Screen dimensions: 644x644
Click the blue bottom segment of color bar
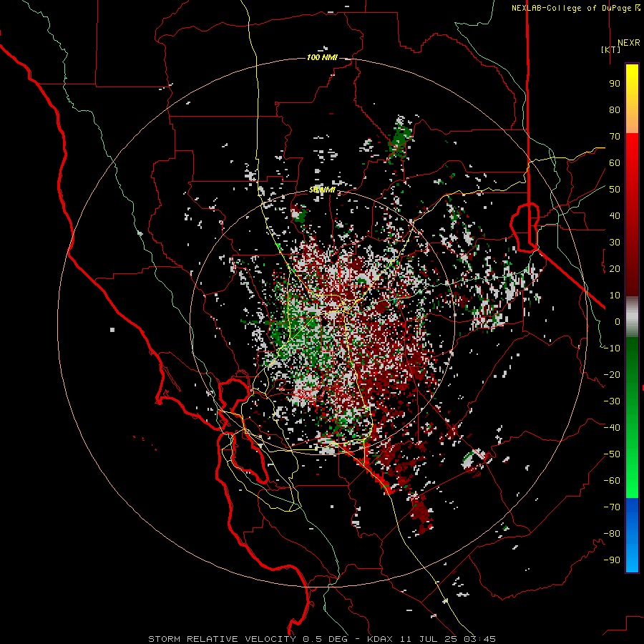tap(632, 535)
